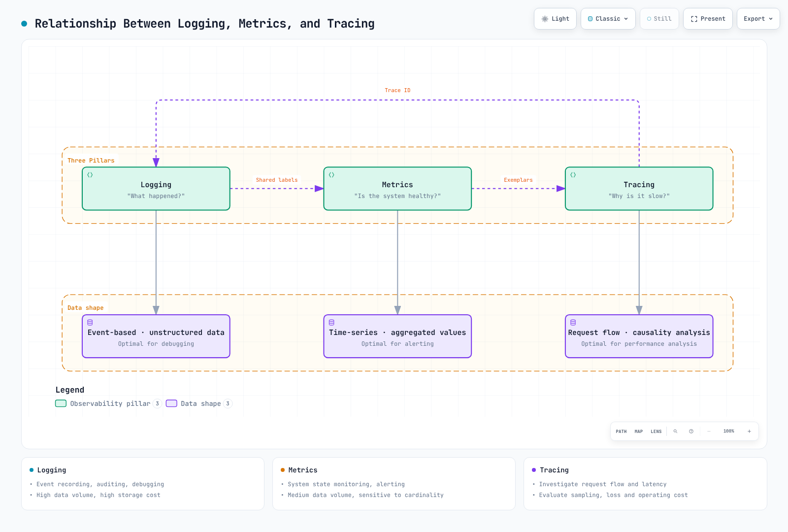788x532 pixels.
Task: Click the code icon on Logging node
Action: coord(90,175)
